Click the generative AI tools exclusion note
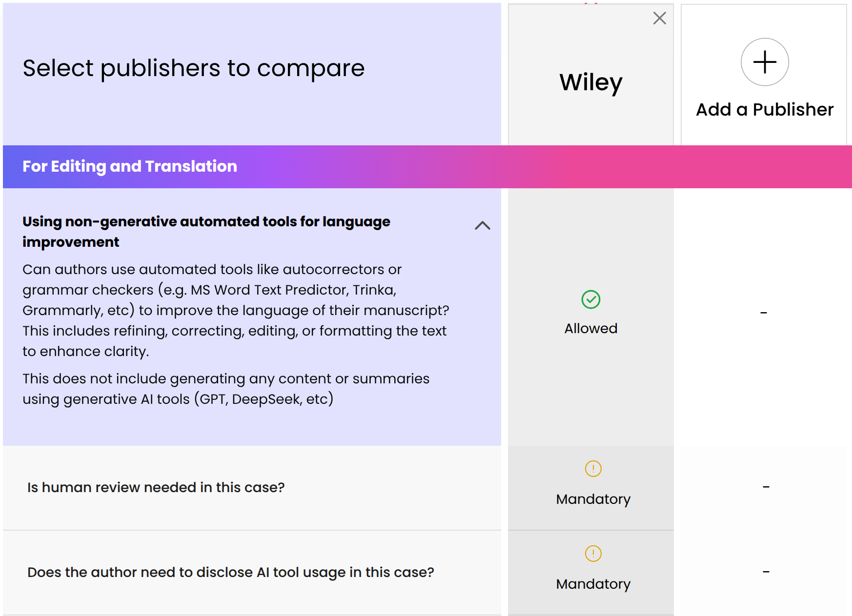Screen dimensions: 852x616 226,389
